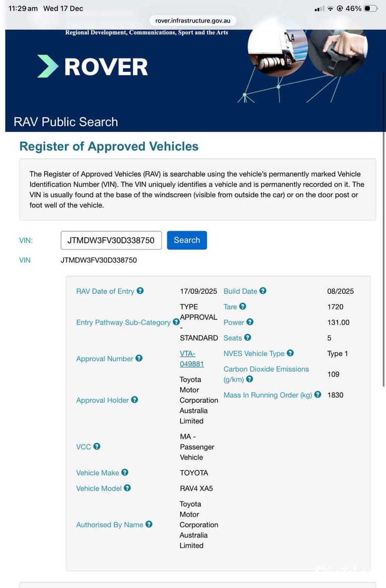Open the VTA-049881 approval link
This screenshot has height=588, width=386.
[192, 359]
